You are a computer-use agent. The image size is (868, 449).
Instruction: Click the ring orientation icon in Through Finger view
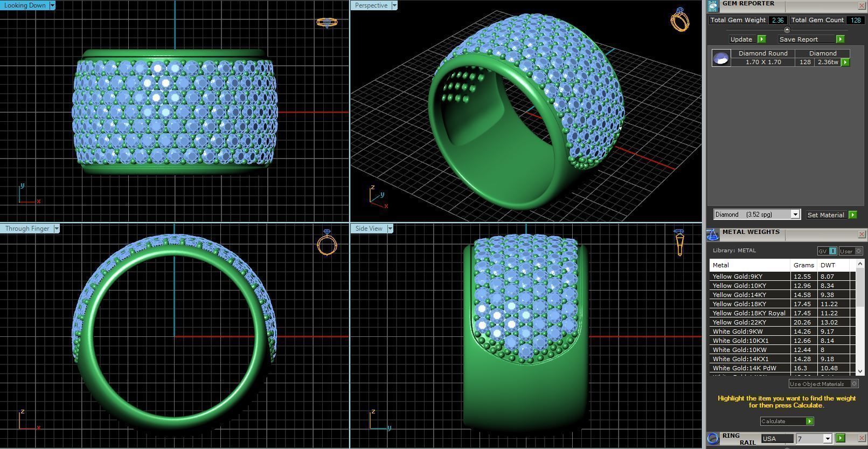click(327, 243)
